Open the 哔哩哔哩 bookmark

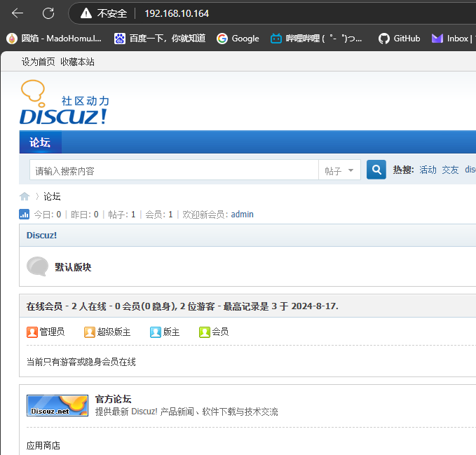click(x=316, y=39)
